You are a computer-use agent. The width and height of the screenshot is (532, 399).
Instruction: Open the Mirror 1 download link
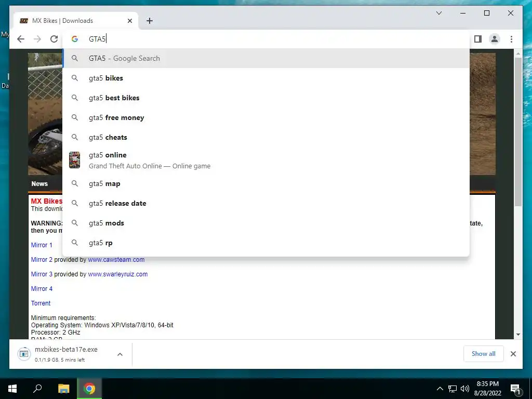[42, 245]
